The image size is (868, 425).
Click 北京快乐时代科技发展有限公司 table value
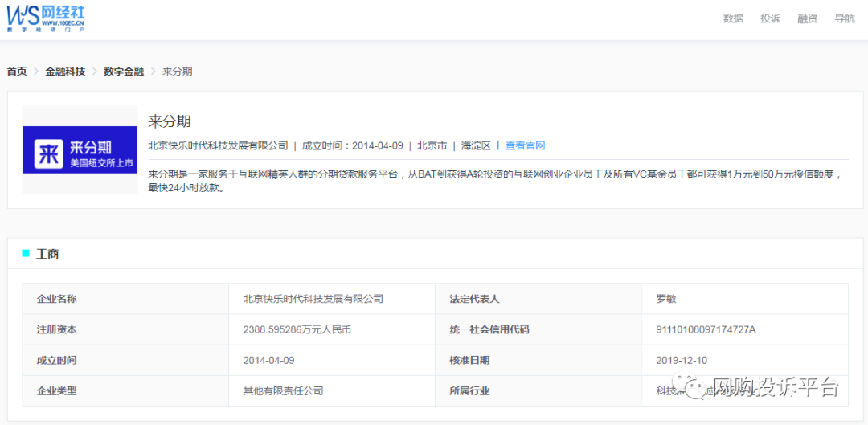[313, 299]
